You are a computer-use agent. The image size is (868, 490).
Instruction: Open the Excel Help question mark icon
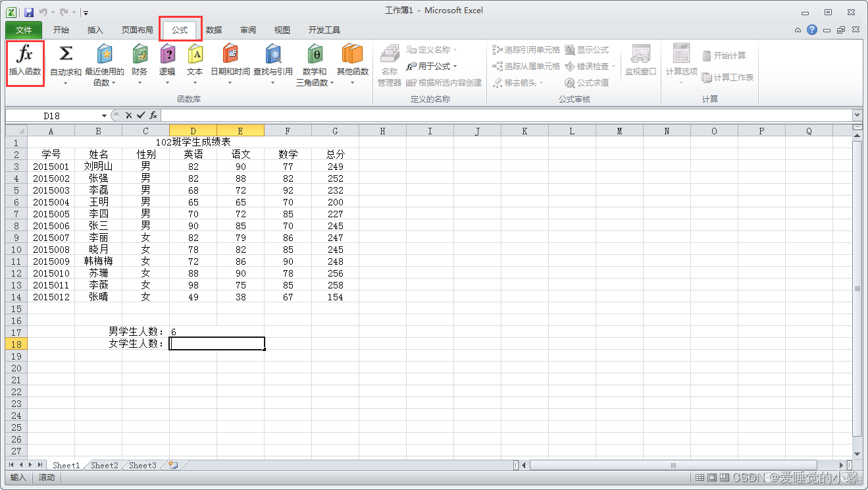pos(812,30)
